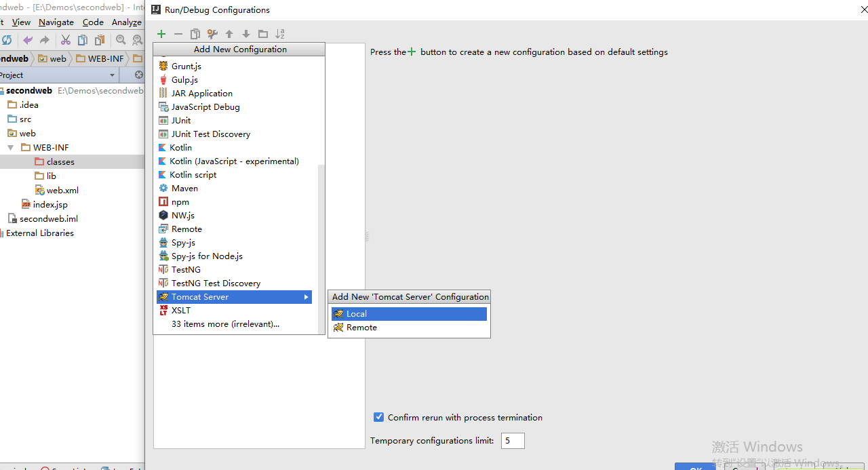Click the Move Up arrow icon

pos(229,34)
